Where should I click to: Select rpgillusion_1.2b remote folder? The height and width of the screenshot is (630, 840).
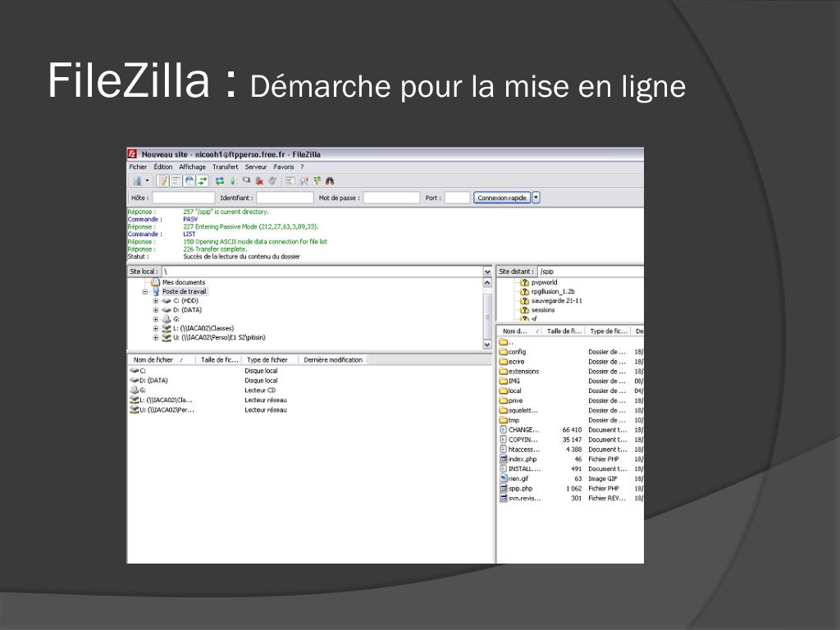point(553,291)
